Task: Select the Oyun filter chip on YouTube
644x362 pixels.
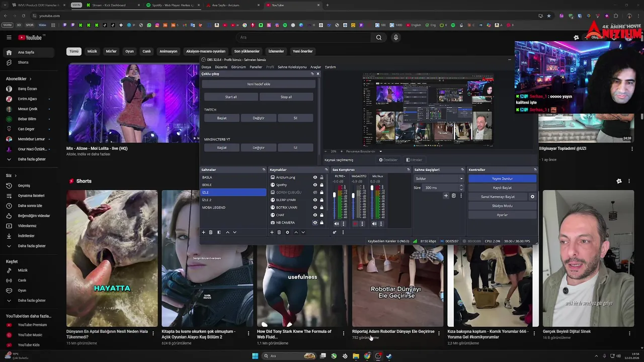Action: pos(129,51)
